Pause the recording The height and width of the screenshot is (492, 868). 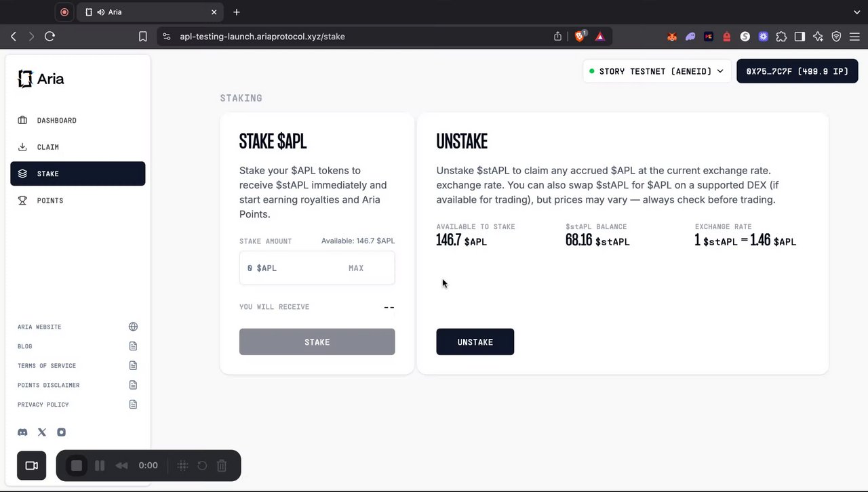point(100,466)
